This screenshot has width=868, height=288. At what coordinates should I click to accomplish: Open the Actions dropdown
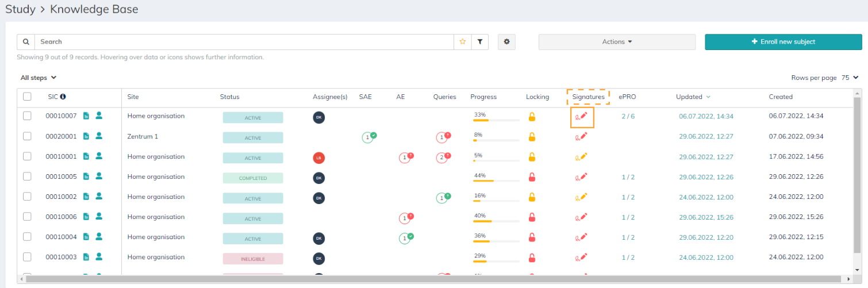pyautogui.click(x=617, y=42)
